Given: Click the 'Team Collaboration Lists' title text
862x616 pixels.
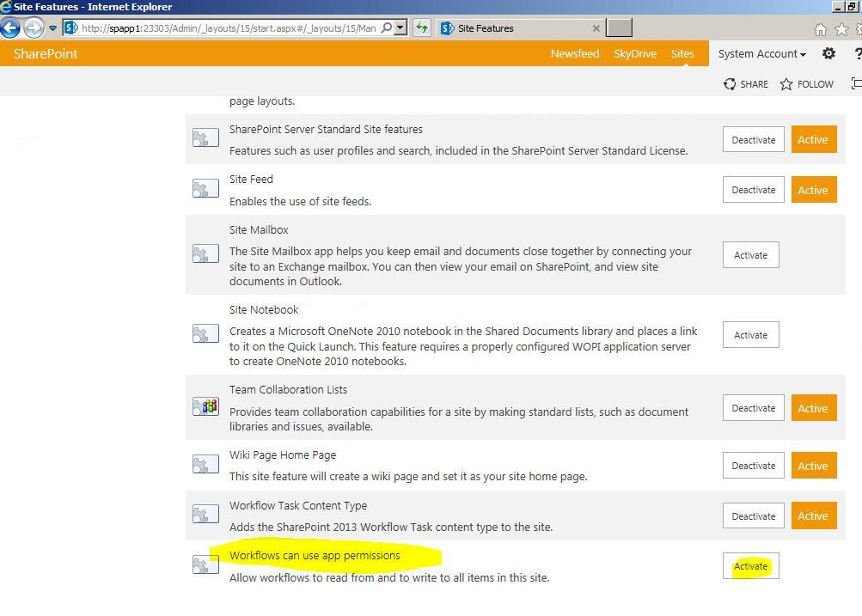Looking at the screenshot, I should point(288,389).
